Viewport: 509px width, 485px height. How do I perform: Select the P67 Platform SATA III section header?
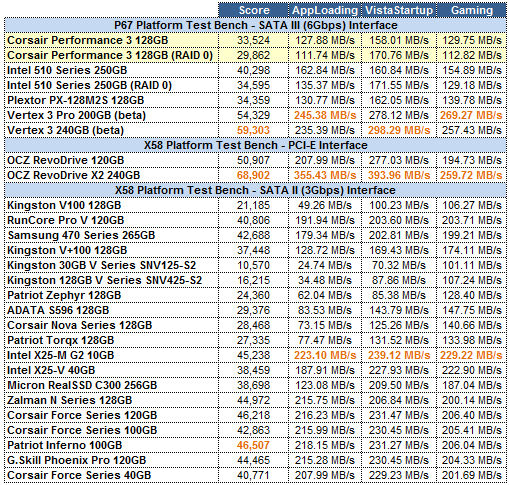(x=256, y=25)
